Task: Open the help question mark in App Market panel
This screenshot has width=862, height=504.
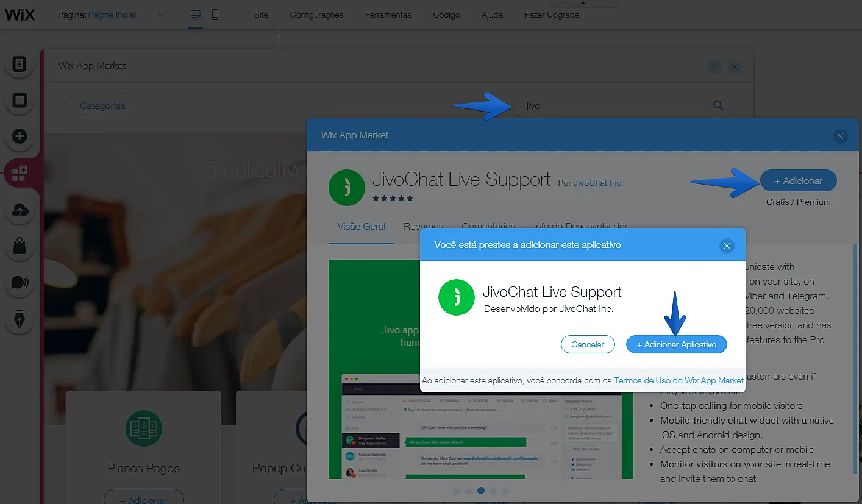Action: pos(713,67)
